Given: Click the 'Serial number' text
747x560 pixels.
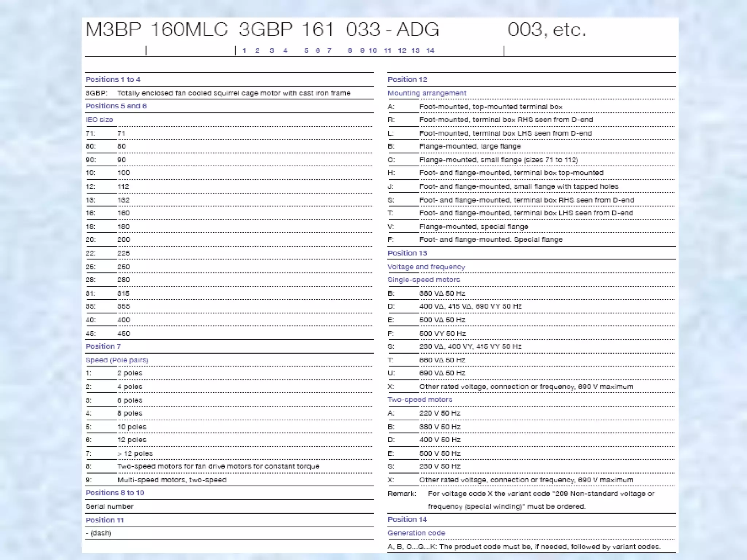Looking at the screenshot, I should [109, 506].
